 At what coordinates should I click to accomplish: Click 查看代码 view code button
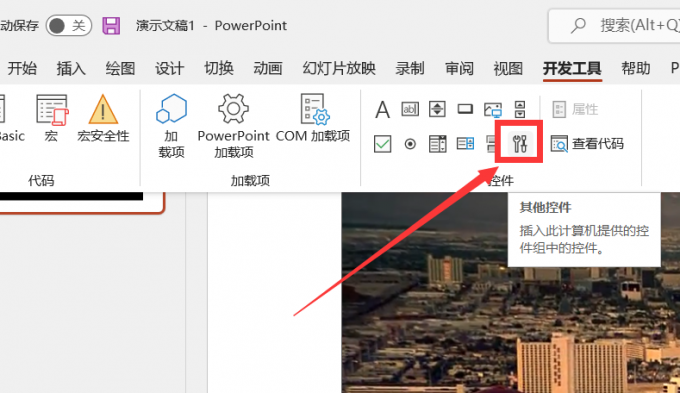587,144
